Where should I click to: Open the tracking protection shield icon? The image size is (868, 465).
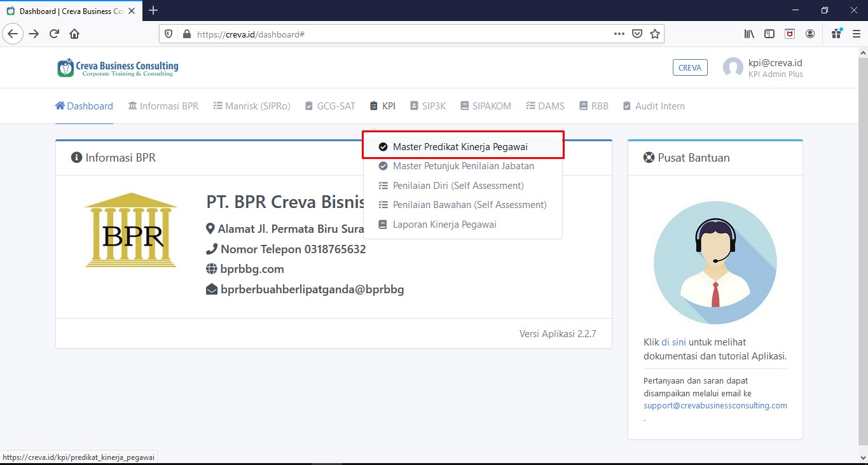(169, 34)
